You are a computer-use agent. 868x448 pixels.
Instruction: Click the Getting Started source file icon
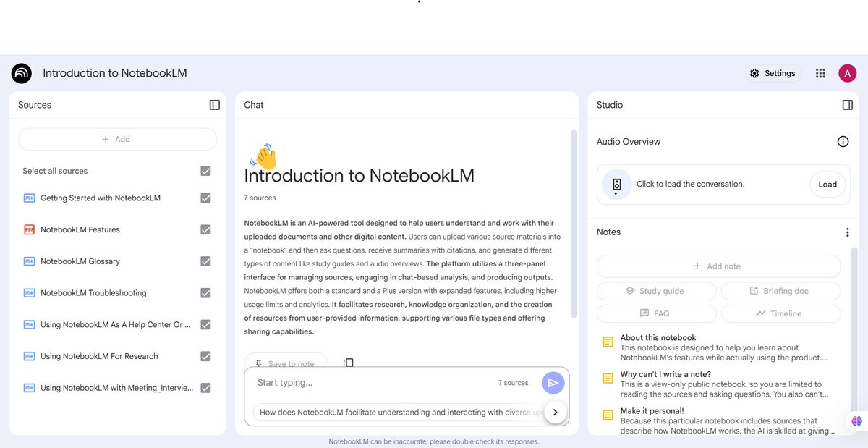pyautogui.click(x=30, y=198)
